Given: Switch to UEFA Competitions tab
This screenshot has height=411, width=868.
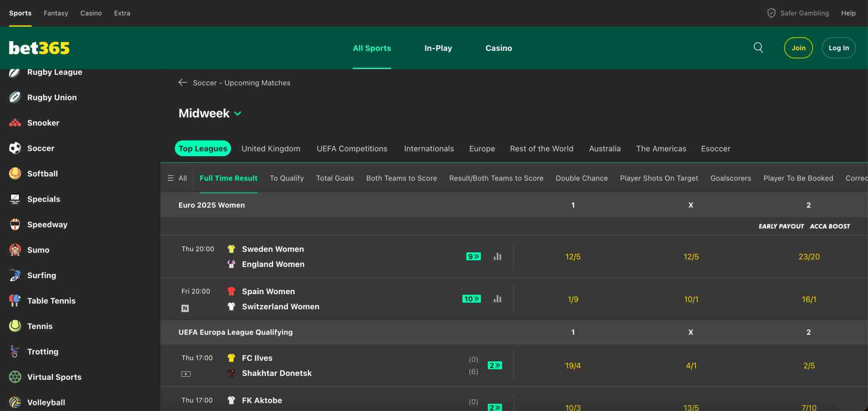Looking at the screenshot, I should point(352,148).
